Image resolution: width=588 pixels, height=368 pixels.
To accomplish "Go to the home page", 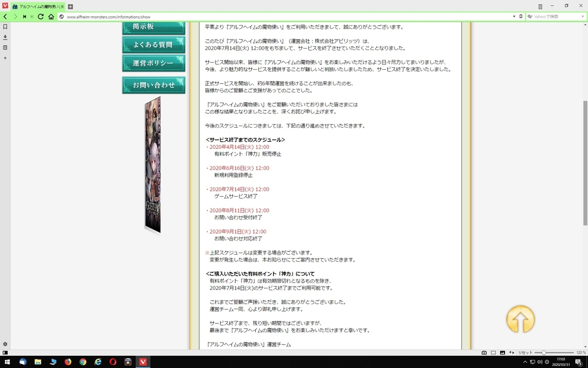I will 51,17.
